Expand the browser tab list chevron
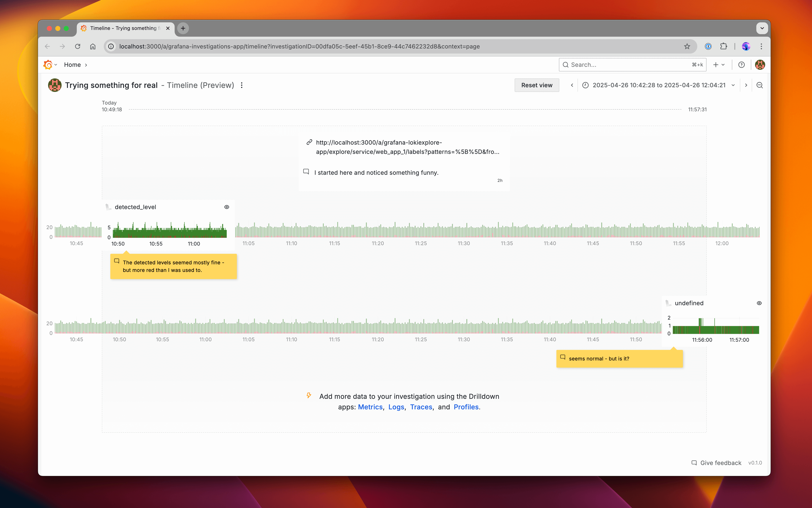This screenshot has height=508, width=812. coord(762,28)
